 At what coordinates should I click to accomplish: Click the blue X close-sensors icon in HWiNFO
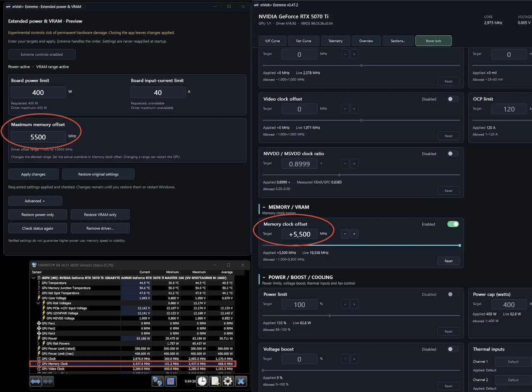pyautogui.click(x=241, y=381)
